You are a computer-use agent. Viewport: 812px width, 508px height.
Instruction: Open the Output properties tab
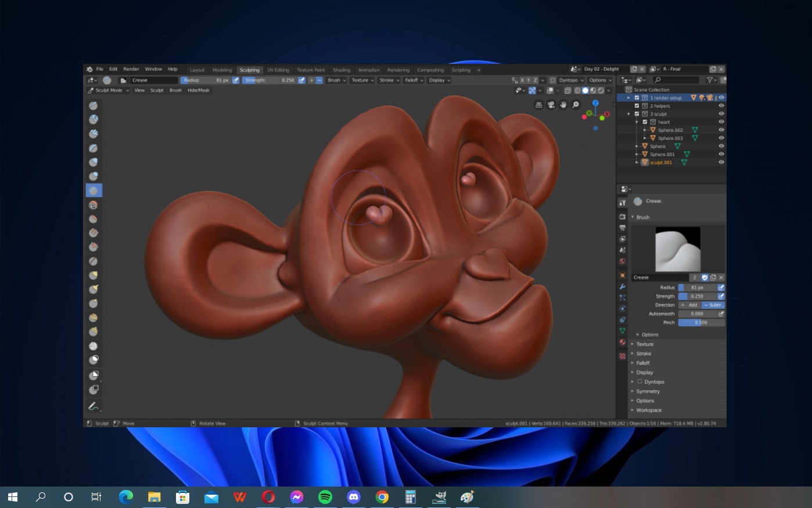(x=623, y=228)
